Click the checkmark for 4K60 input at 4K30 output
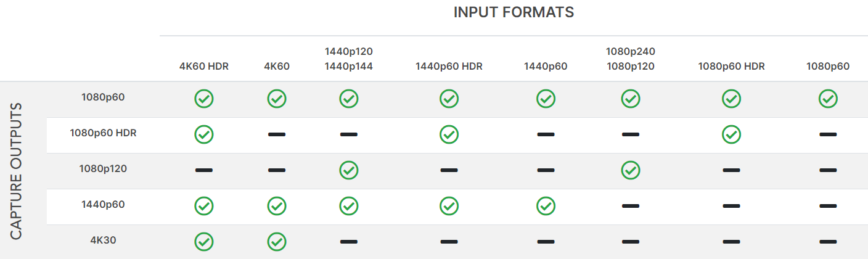This screenshot has width=868, height=259. [277, 242]
